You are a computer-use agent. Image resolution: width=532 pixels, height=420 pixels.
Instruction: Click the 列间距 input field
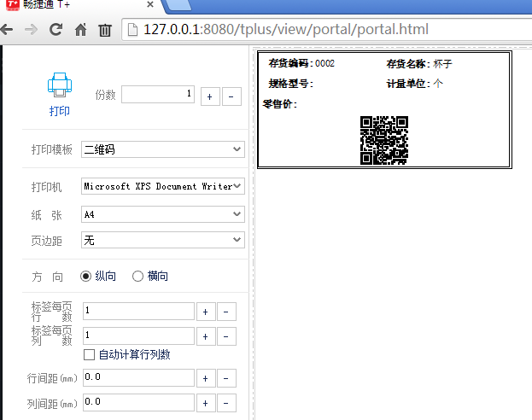click(x=138, y=402)
